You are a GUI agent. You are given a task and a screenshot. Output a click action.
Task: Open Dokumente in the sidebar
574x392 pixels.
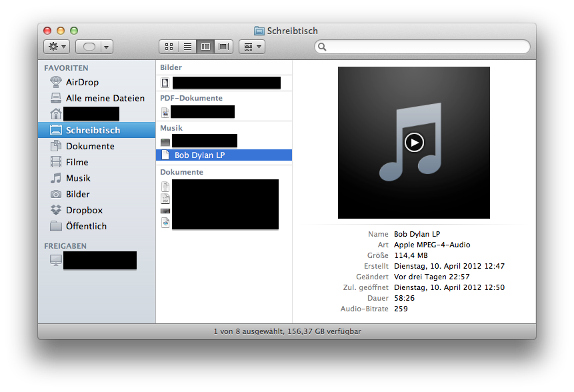(97, 146)
